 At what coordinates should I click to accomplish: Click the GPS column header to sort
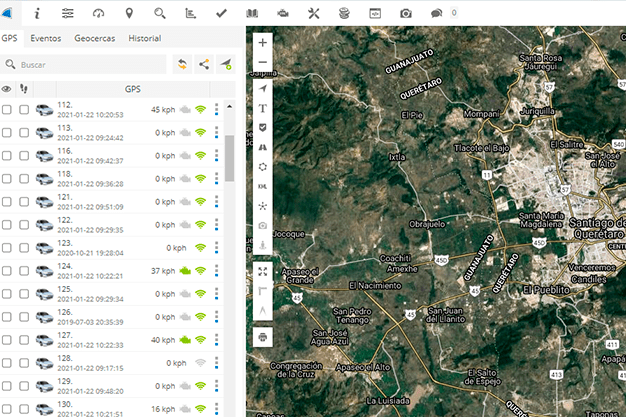(x=133, y=89)
